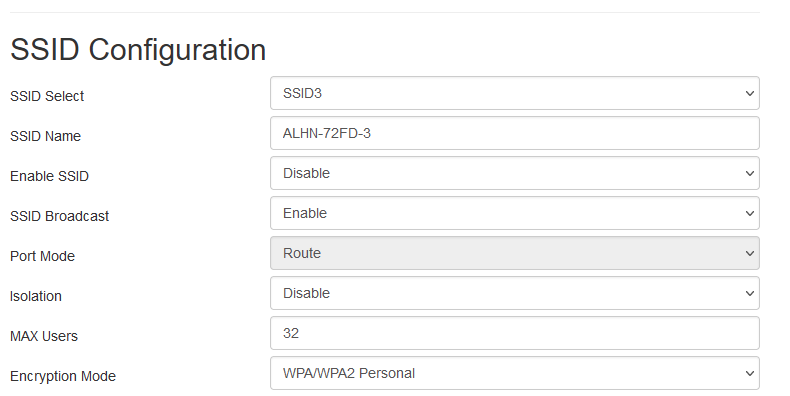Open the SSID Select dropdown showing SSID3
790x396 pixels.
(514, 93)
